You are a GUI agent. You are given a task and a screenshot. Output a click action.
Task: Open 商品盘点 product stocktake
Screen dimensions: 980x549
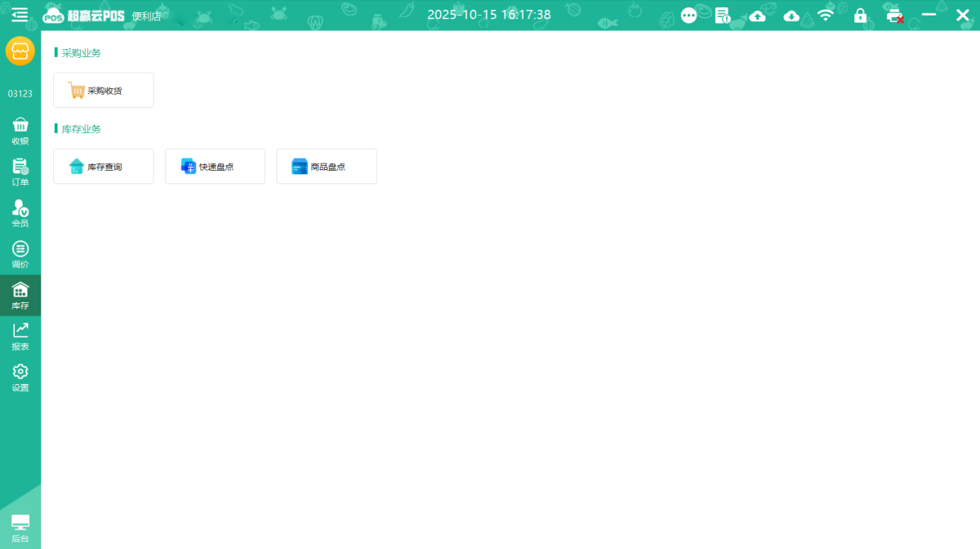click(x=327, y=167)
